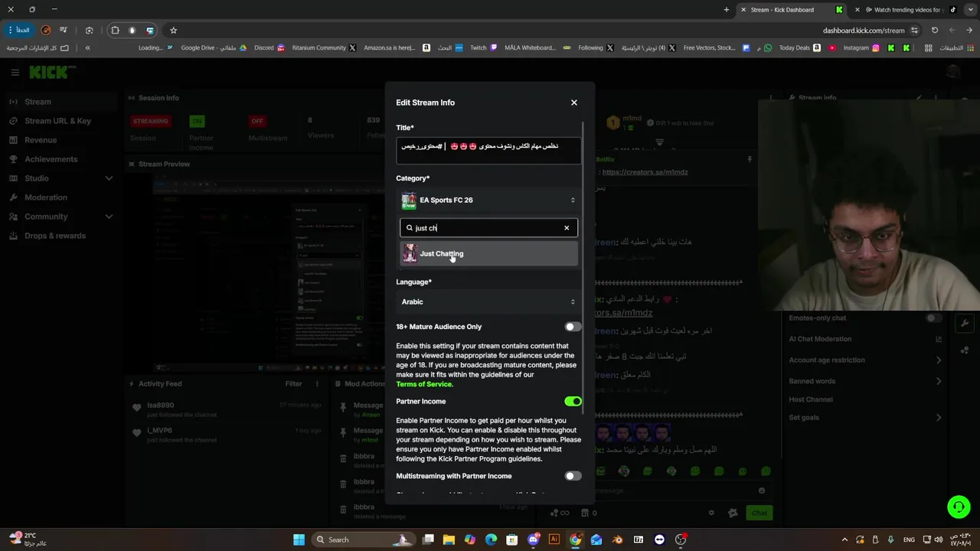980x551 pixels.
Task: Open the Arabic language dropdown
Action: [x=488, y=302]
